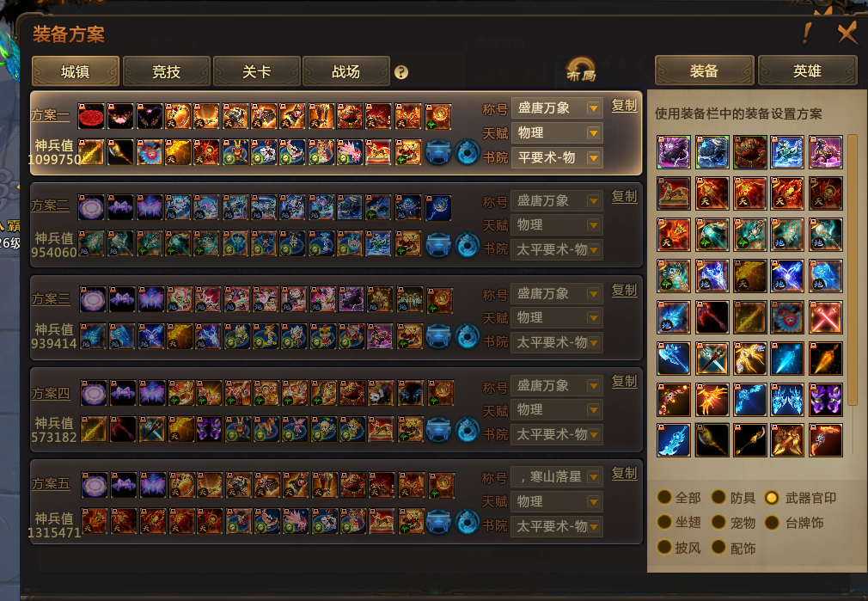Select the purple demon mask equipment icon
Viewport: 868px width, 601px height.
coord(825,399)
